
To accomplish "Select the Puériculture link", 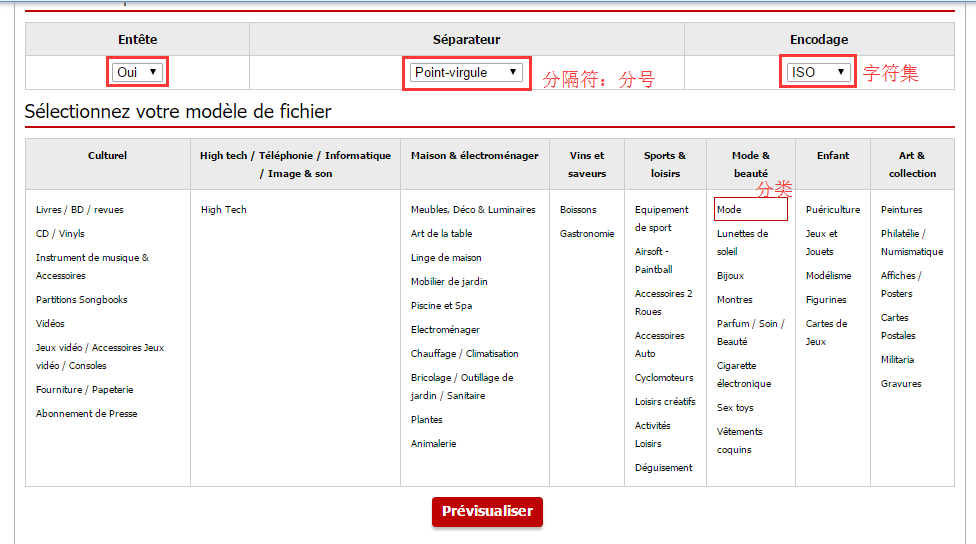I will 832,210.
